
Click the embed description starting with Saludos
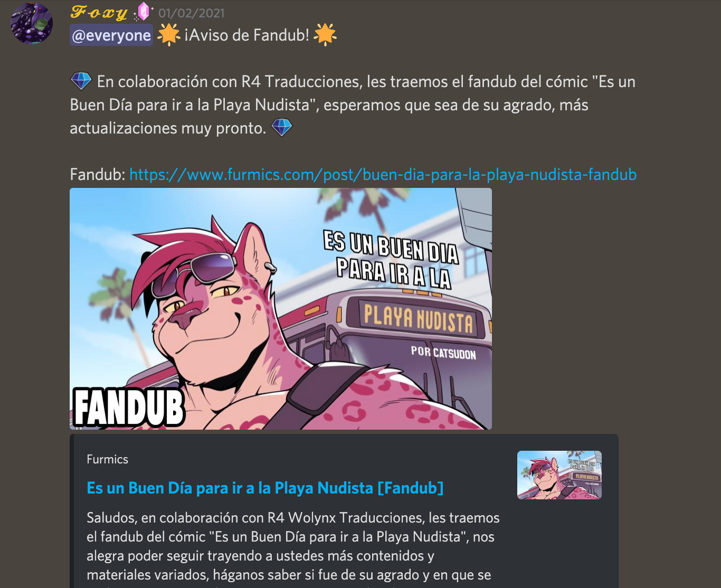pyautogui.click(x=293, y=546)
